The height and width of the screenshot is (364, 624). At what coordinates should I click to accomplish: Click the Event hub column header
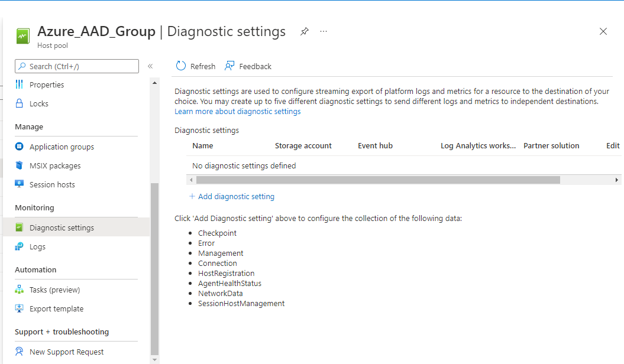[375, 146]
